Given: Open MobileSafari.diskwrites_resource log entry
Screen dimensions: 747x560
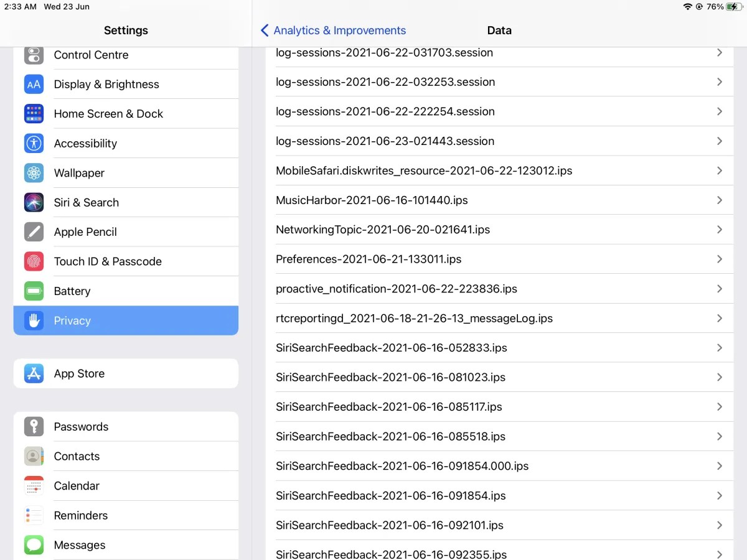Looking at the screenshot, I should [424, 170].
